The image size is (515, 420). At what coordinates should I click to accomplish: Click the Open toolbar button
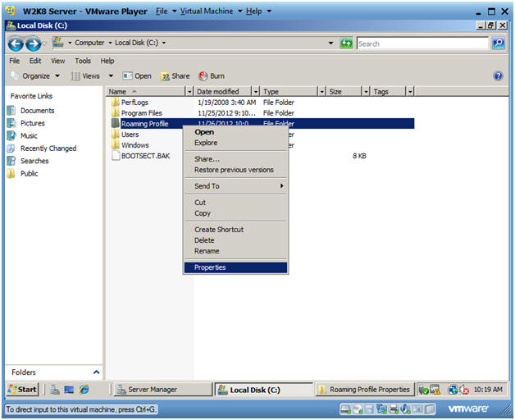point(137,76)
